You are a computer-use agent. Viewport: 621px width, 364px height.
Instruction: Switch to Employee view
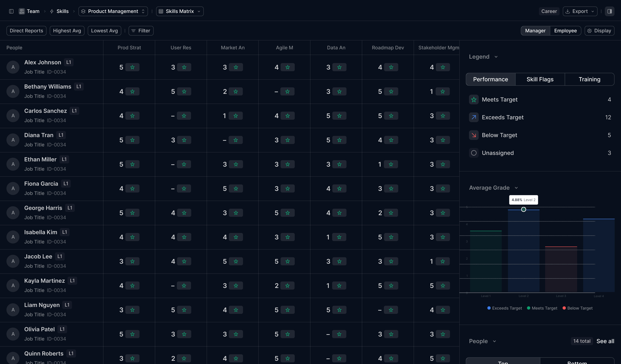pos(565,31)
